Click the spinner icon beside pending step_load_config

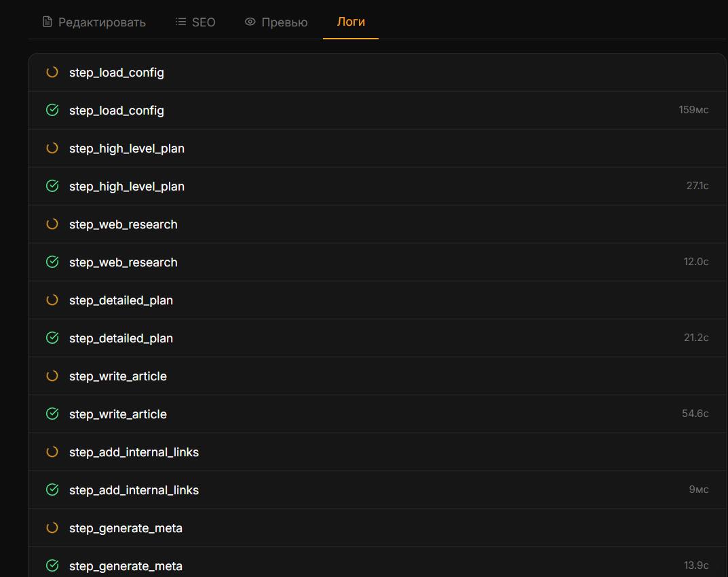point(52,73)
